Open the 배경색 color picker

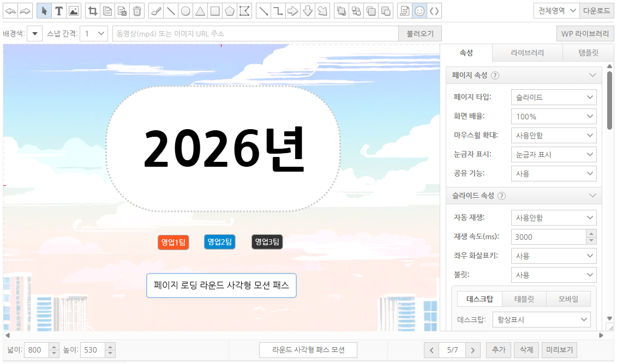tap(34, 33)
